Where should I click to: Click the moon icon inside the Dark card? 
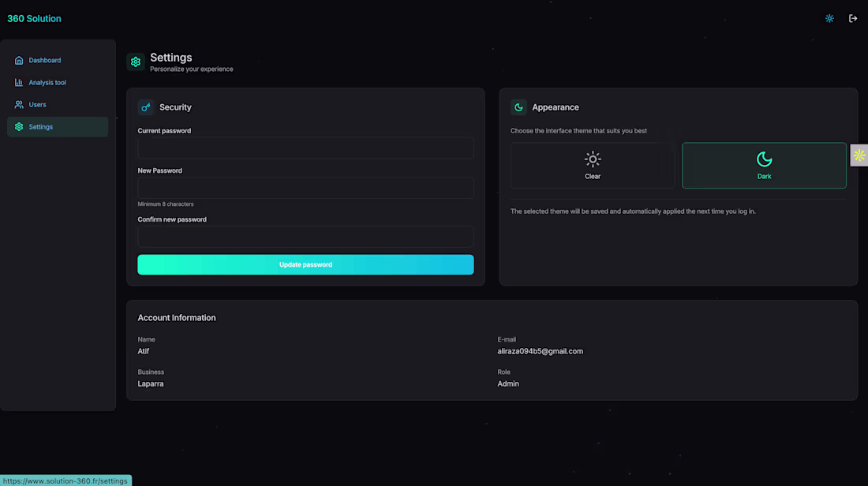(763, 160)
